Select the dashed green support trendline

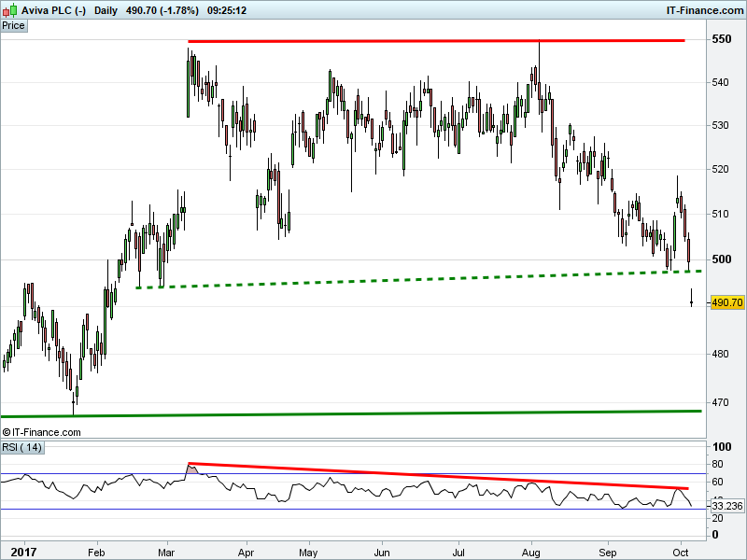click(x=418, y=279)
